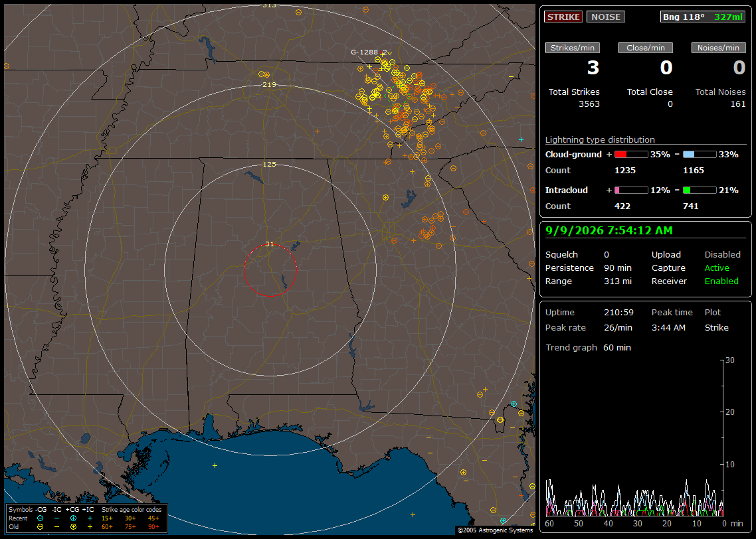Click the recent -CG cyan legend symbol
This screenshot has width=756, height=539.
pos(41,518)
